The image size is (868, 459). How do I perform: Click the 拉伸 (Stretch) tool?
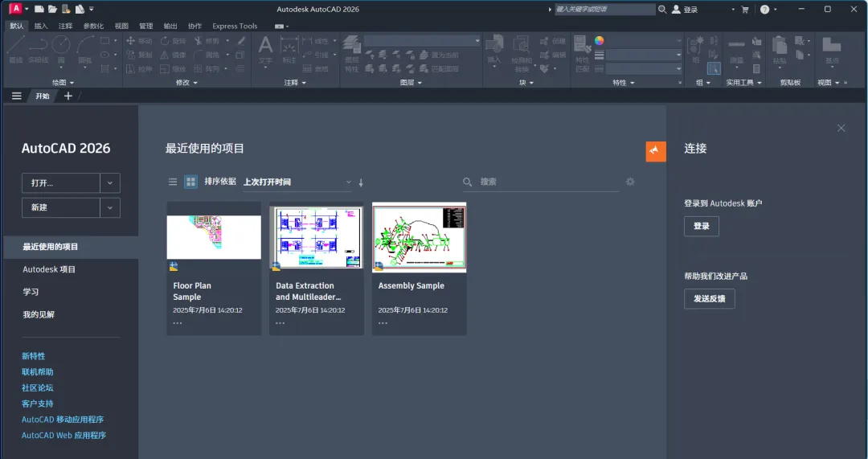tap(139, 68)
